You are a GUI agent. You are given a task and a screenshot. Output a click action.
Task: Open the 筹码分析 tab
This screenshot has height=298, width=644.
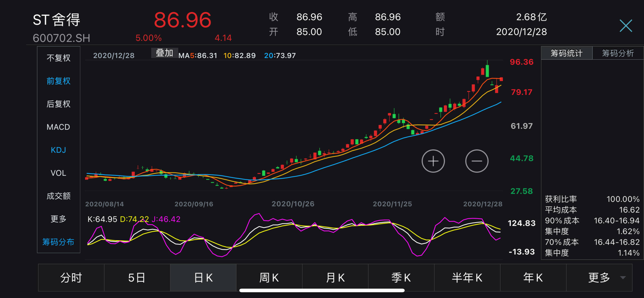tap(618, 53)
